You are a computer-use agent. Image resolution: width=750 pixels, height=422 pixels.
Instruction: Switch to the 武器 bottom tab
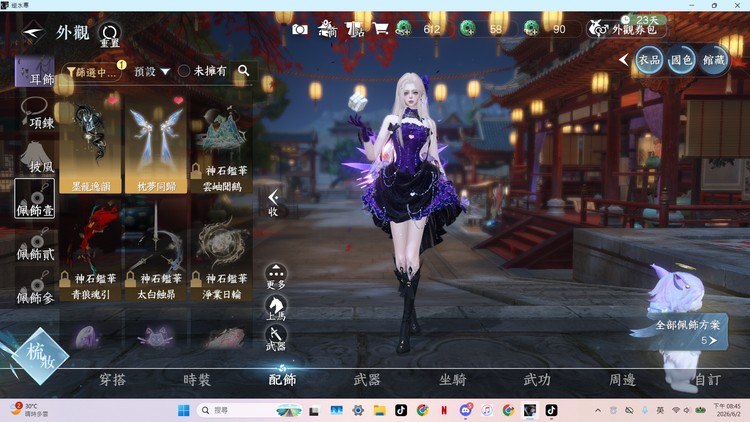point(367,379)
